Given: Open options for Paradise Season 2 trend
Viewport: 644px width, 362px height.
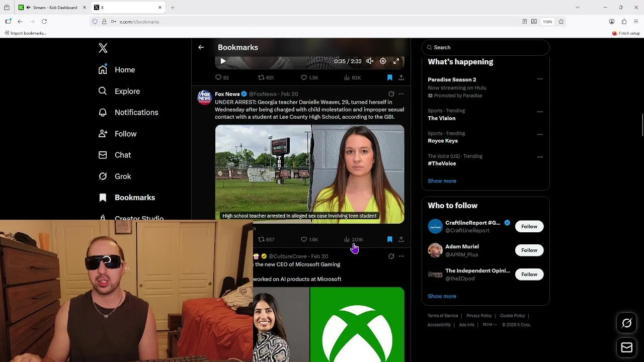Looking at the screenshot, I should point(540,79).
